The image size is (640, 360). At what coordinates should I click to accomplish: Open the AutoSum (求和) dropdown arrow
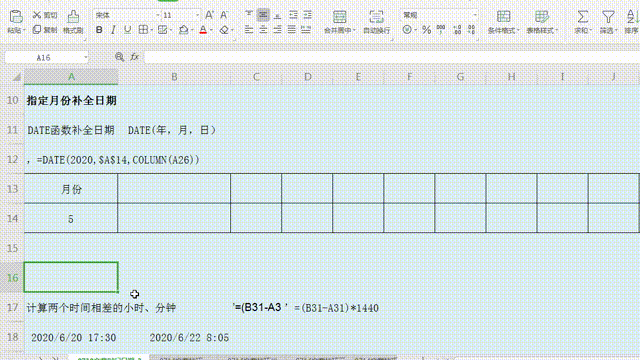590,31
